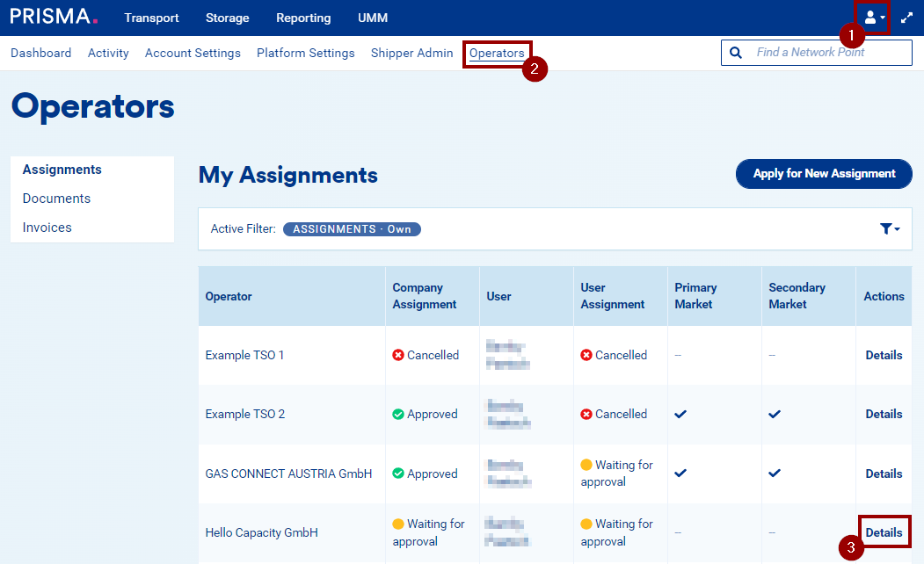Screen dimensions: 924x564
Task: Open Details for Hello Capacity GmbH
Action: point(884,532)
